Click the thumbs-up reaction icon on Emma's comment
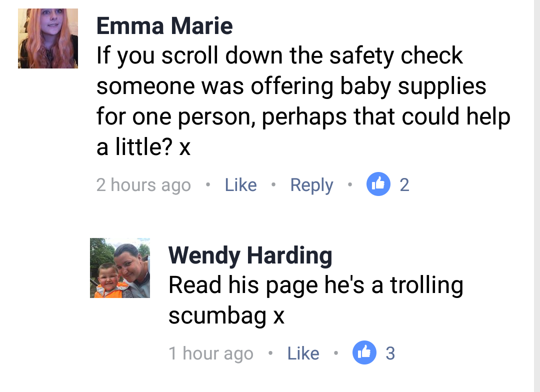 378,184
